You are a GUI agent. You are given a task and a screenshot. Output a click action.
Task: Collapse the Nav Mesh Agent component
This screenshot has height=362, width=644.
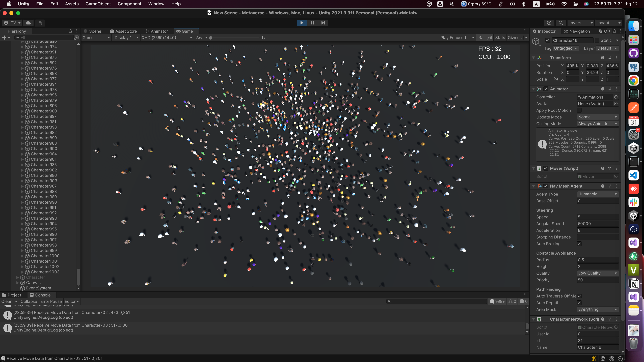pyautogui.click(x=533, y=186)
